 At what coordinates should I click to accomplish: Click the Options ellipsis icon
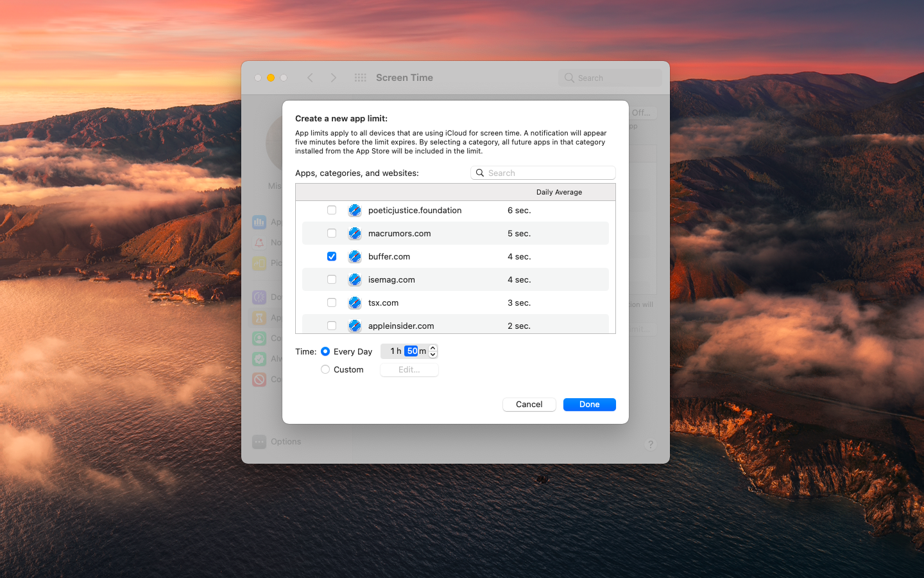[x=259, y=442]
